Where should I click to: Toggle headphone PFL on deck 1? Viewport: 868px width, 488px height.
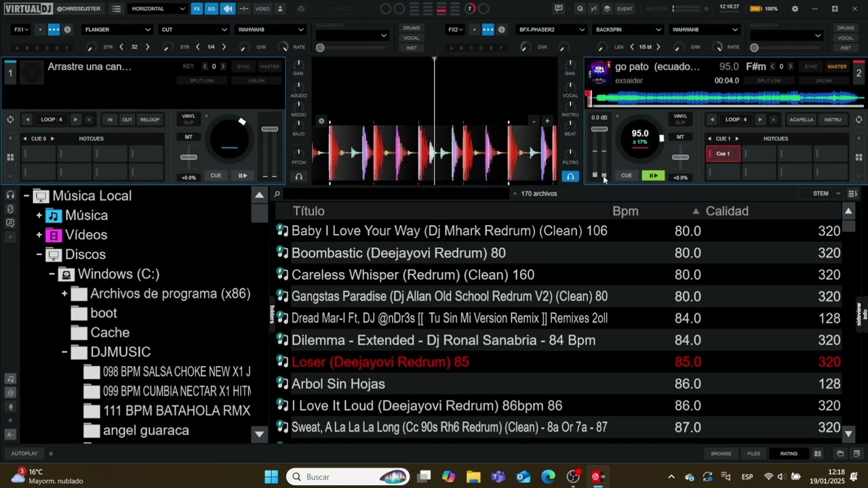tap(298, 176)
